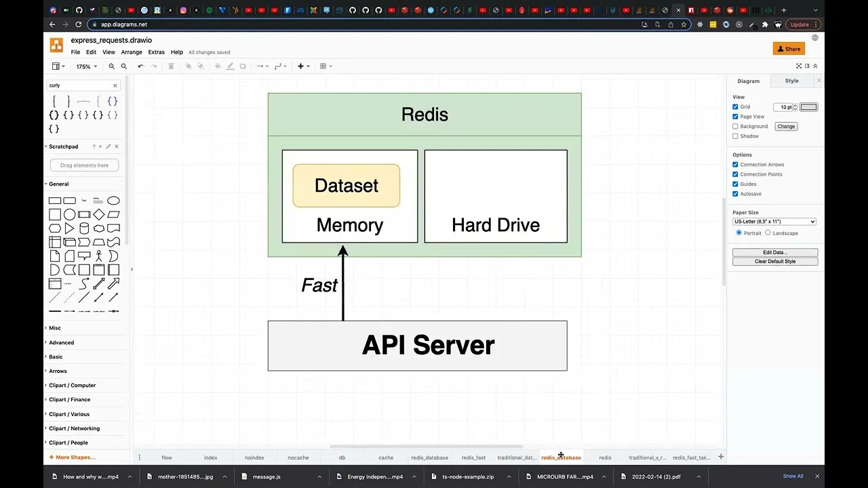Open the 175% zoom level dropdown
Image resolution: width=868 pixels, height=488 pixels.
click(x=86, y=66)
